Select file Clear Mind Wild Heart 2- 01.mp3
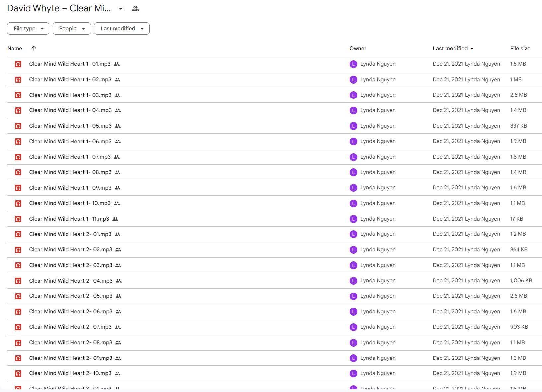Screen dimensions: 542x392 pyautogui.click(x=274, y=234)
